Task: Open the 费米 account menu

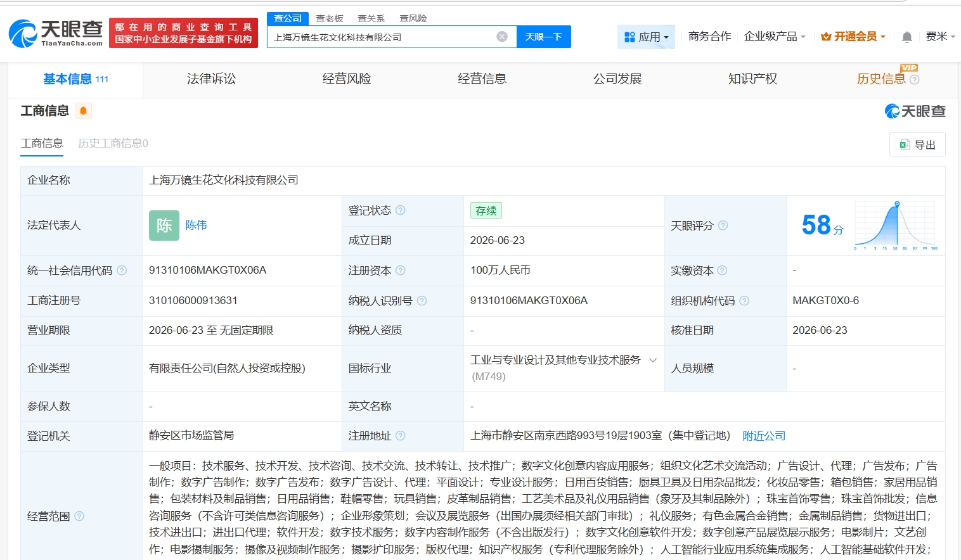Action: click(x=940, y=37)
